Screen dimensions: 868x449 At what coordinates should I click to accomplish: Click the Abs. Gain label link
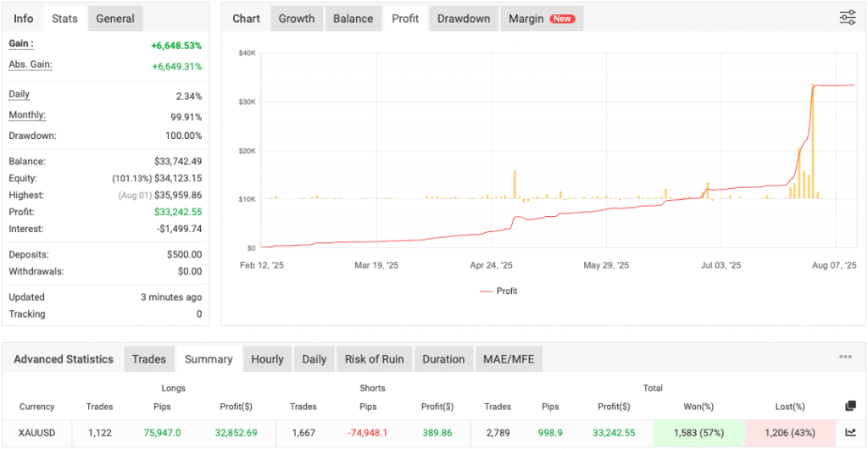tap(31, 64)
